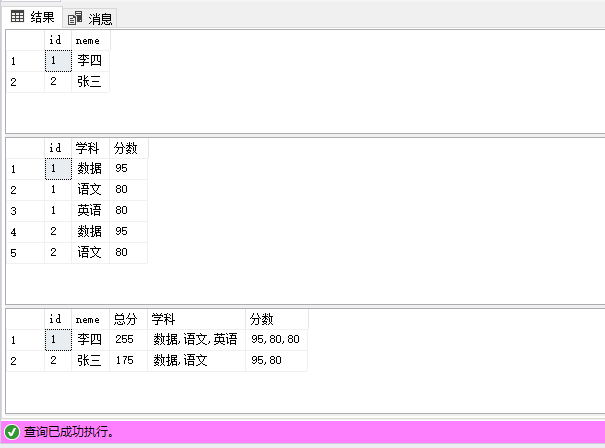This screenshot has height=448, width=605.
Task: Select the 学科 column header in the second grid
Action: [x=90, y=148]
